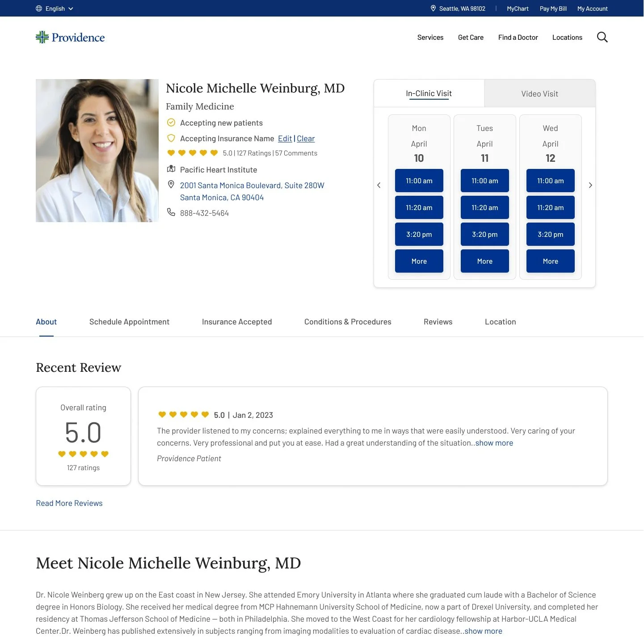
Task: Open the Schedule Appointment tab
Action: [x=129, y=322]
